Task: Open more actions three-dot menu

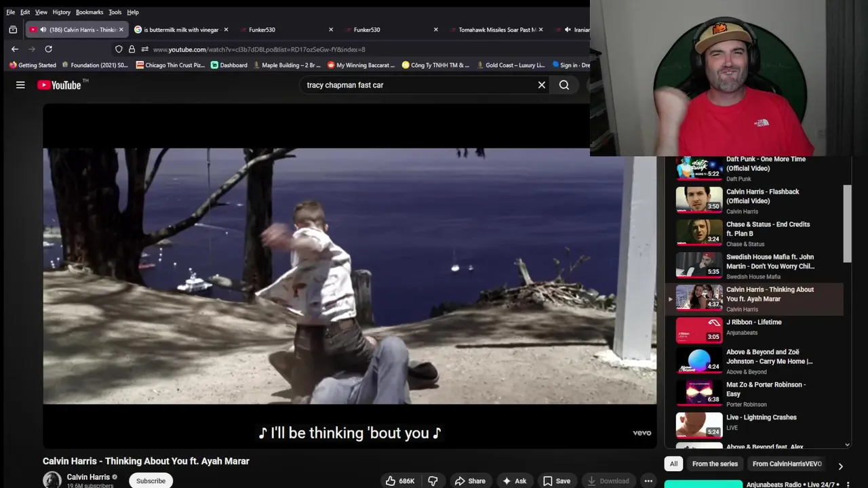Action: click(x=648, y=481)
